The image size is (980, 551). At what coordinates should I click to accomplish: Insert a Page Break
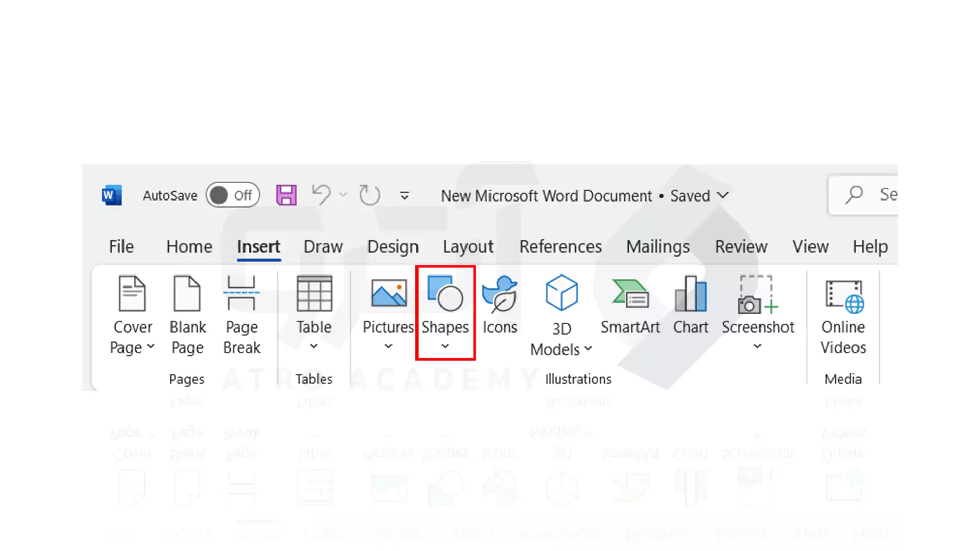[241, 315]
